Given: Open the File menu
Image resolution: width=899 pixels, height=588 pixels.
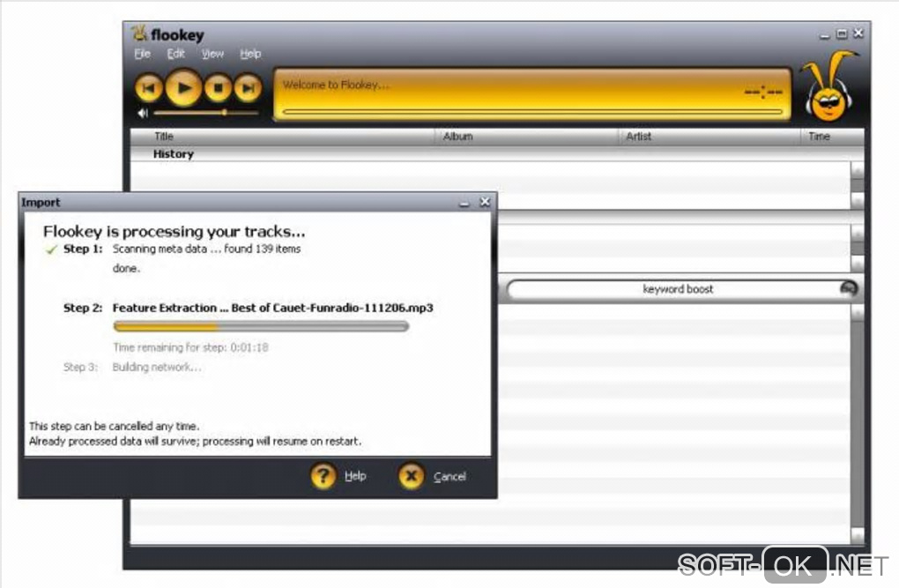Looking at the screenshot, I should [142, 54].
